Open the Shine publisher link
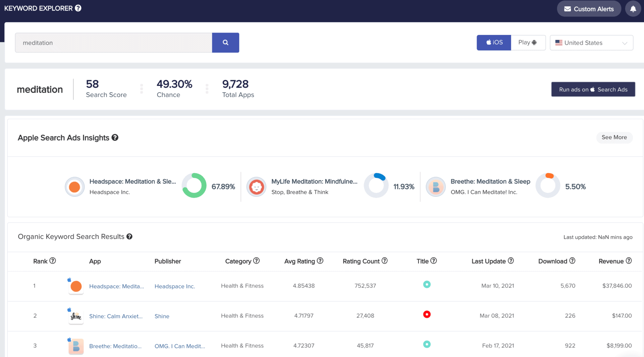Viewport: 644px width, 357px height. tap(162, 316)
